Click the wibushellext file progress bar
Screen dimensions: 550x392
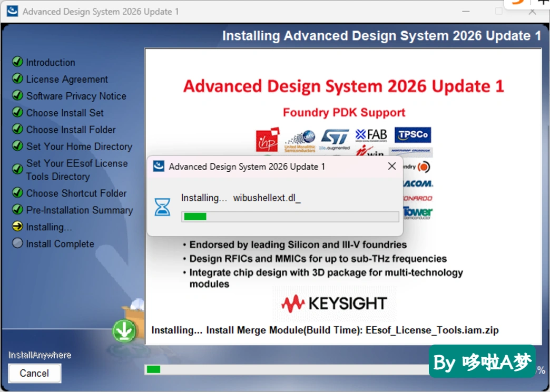(x=290, y=217)
